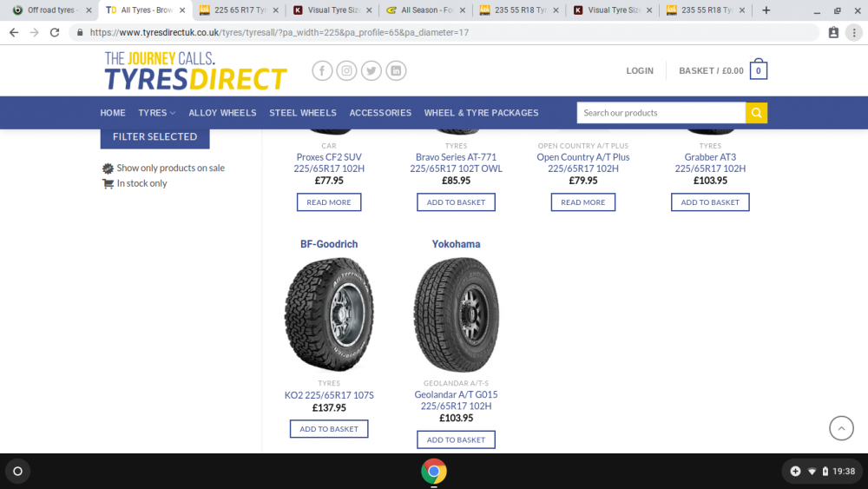Open WHEEL & TYRE PACKAGES menu item
Image resolution: width=868 pixels, height=489 pixels.
[481, 113]
